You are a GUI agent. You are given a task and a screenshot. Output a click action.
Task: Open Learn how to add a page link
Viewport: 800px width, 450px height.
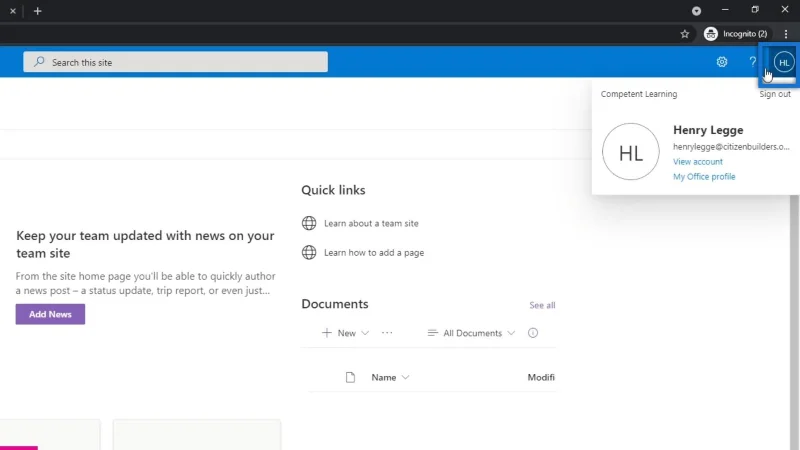(x=374, y=253)
